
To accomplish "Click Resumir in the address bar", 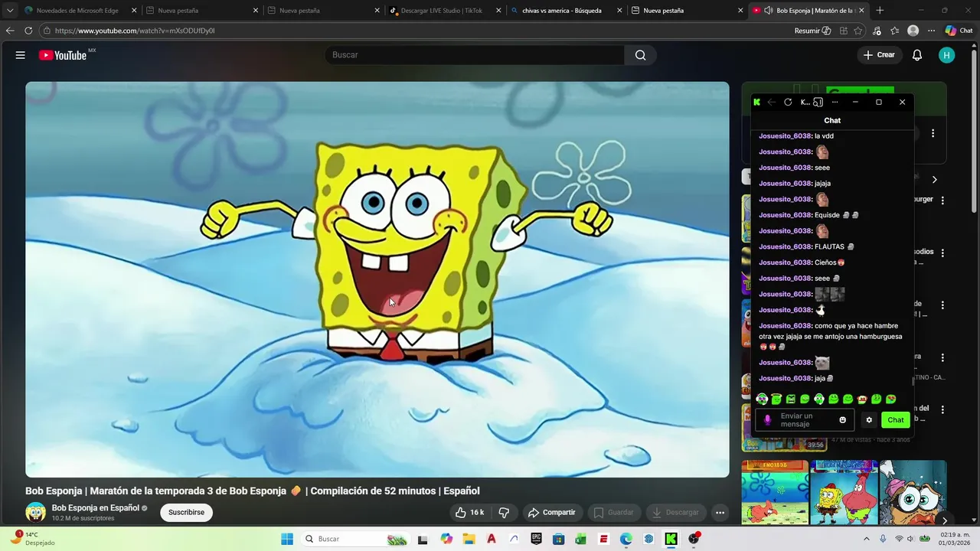I will (x=812, y=31).
